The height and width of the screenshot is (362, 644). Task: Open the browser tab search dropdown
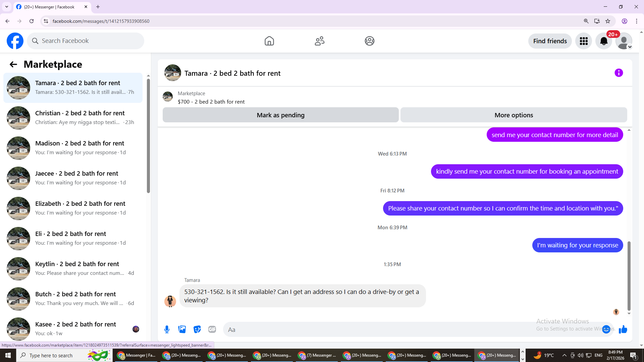(7, 7)
